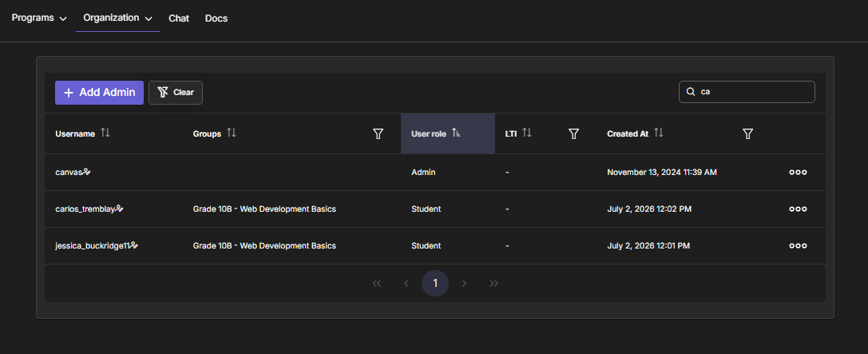The height and width of the screenshot is (354, 868).
Task: Click 'July 2, 2026 12:01 PM' date
Action: click(x=648, y=245)
